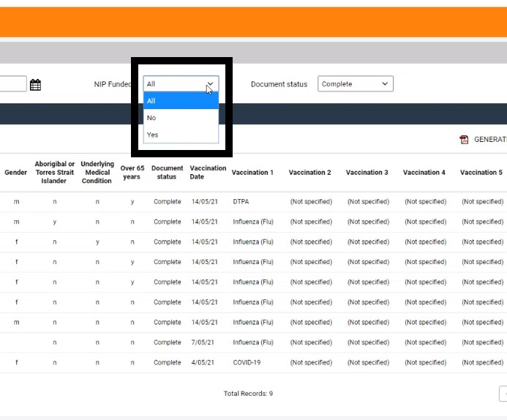This screenshot has height=420, width=507.
Task: Click the 4/05/21 vaccination date cell
Action: [203, 362]
